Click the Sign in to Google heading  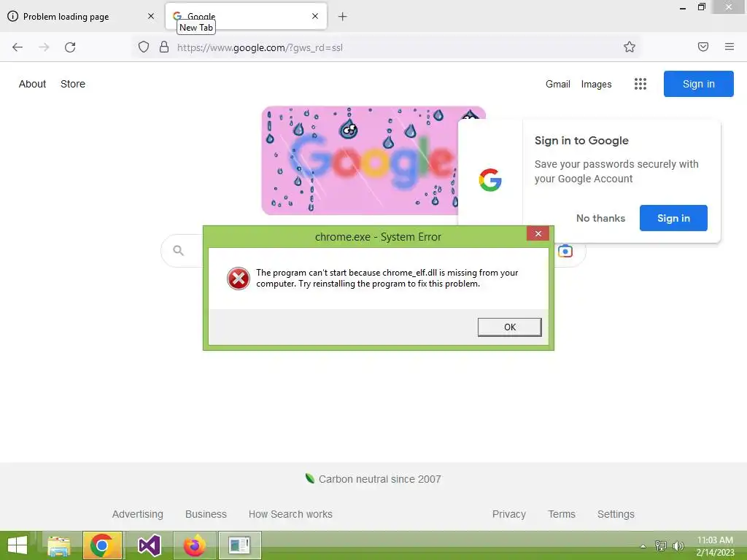581,141
